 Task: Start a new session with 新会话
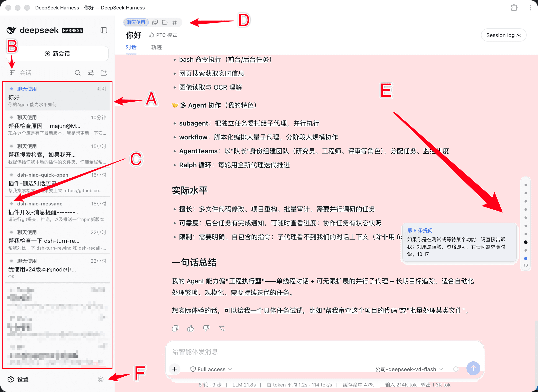(x=57, y=54)
